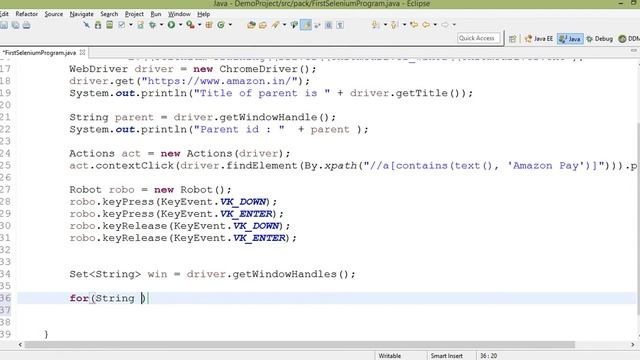
Task: Click the Search flashlight icon
Action: pyautogui.click(x=275, y=25)
